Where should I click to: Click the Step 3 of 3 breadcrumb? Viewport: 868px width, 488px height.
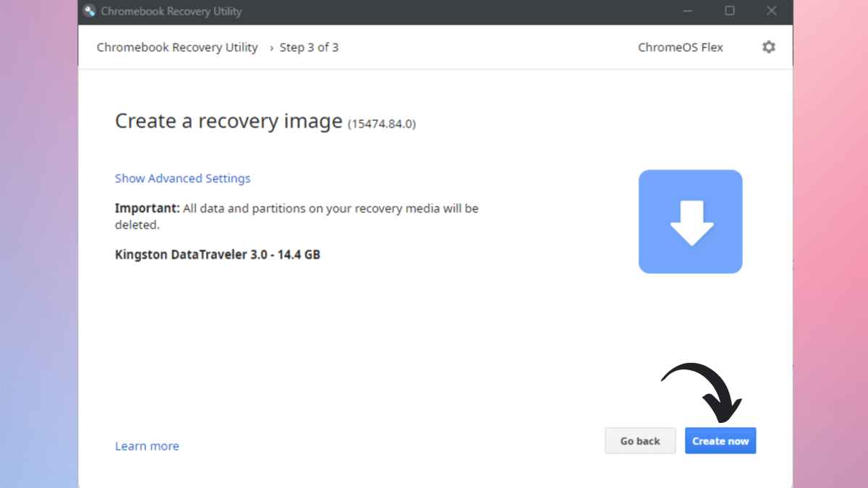[309, 47]
